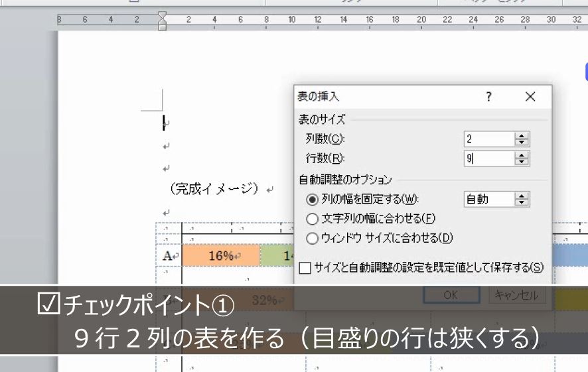588x372 pixels.
Task: Select 列の幅を固定する radio option
Action: coord(312,200)
